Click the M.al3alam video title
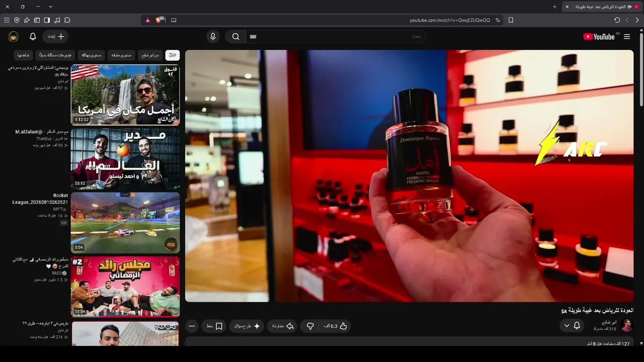Viewport: 644px width, 362px height. point(42,132)
